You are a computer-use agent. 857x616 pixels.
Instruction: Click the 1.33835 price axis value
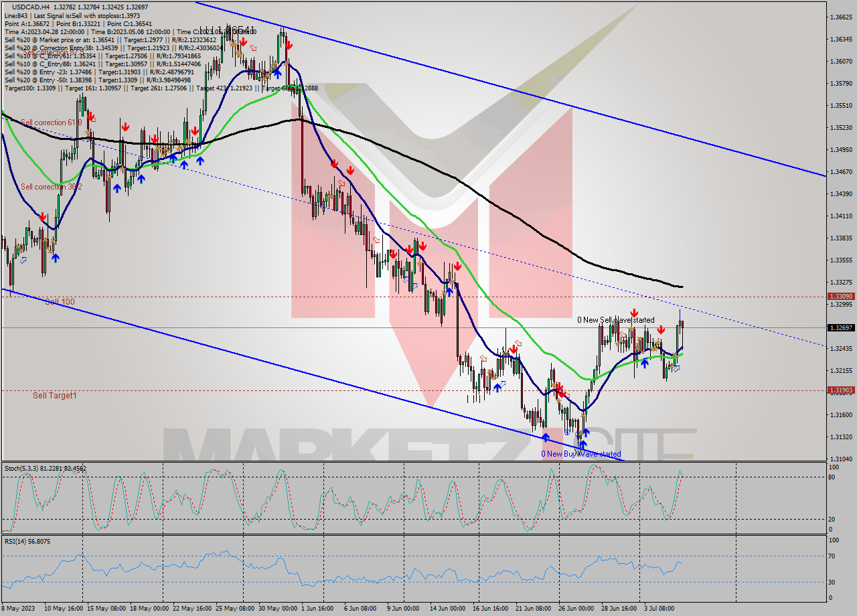click(840, 238)
